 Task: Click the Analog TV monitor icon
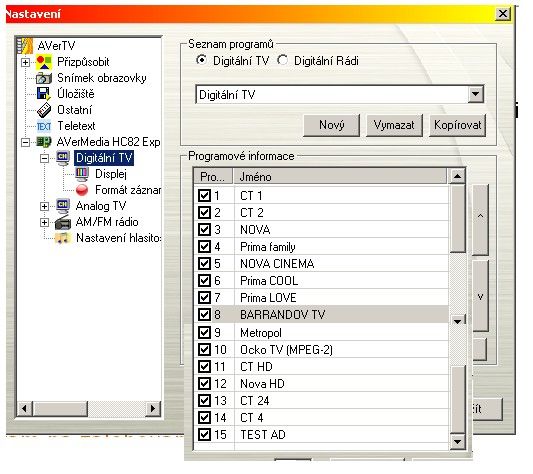click(63, 206)
